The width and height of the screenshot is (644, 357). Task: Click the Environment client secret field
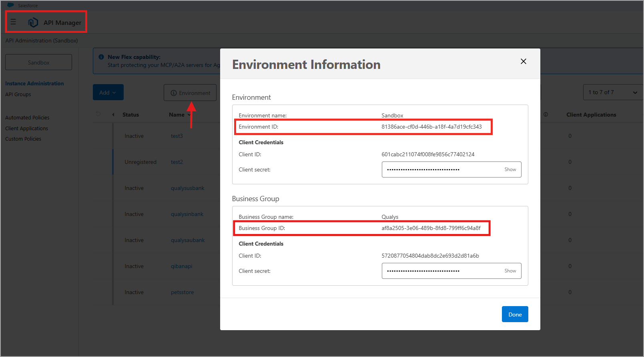coord(440,169)
